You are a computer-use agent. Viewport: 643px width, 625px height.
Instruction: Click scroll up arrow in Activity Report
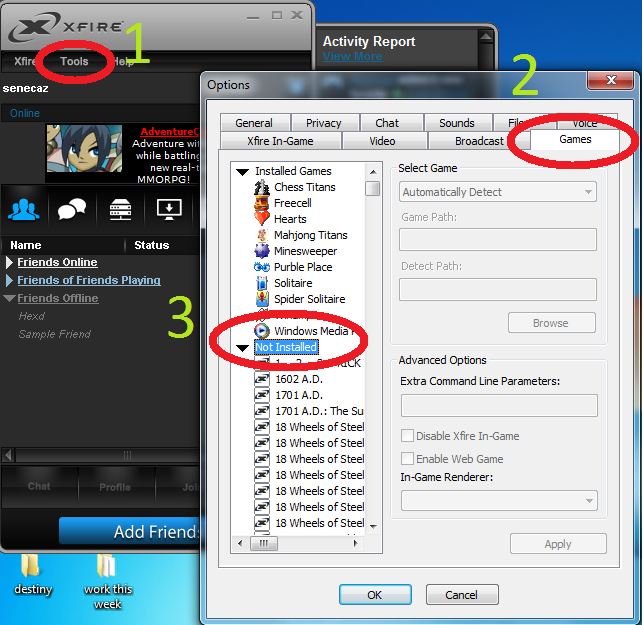click(486, 37)
